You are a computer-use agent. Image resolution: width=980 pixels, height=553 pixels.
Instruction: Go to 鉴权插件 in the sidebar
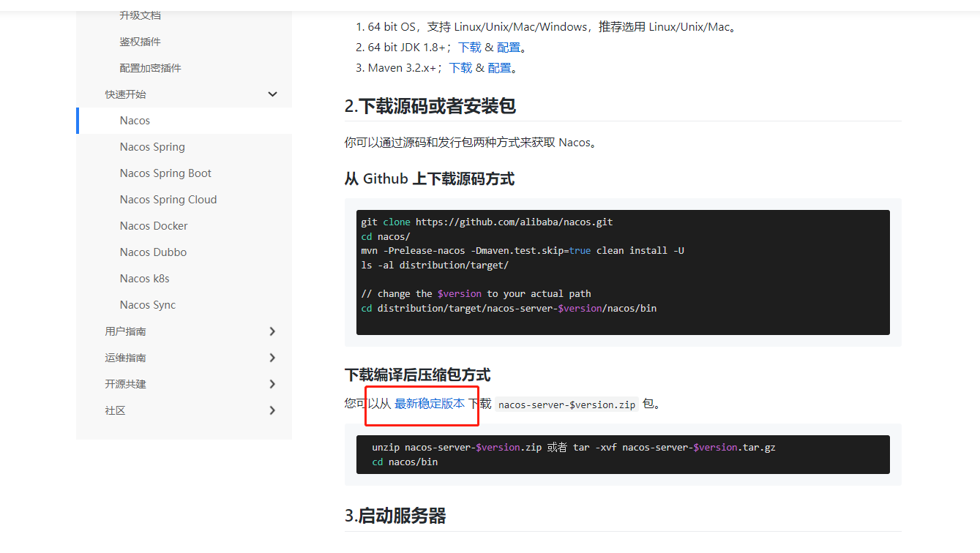click(x=140, y=42)
